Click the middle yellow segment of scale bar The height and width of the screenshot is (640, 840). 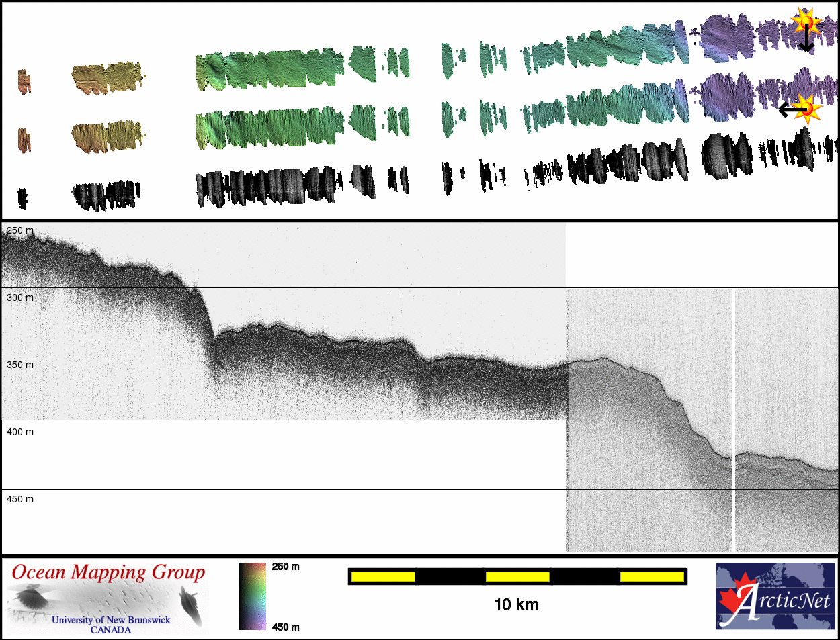517,576
